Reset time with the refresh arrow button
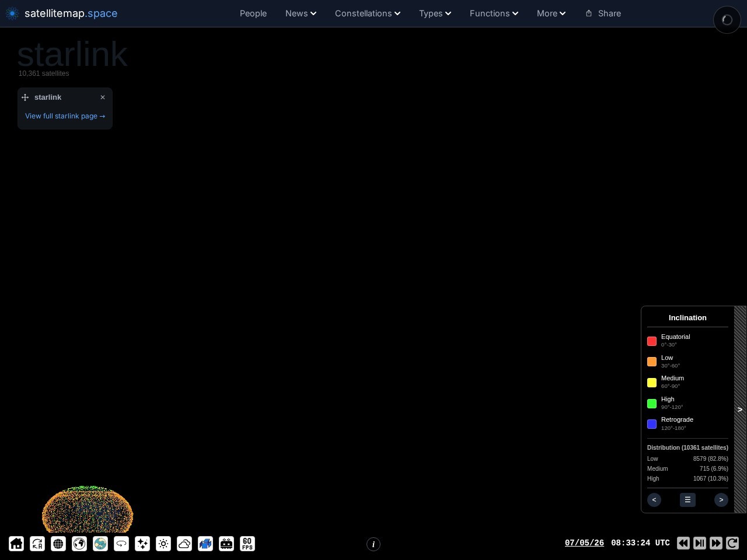Image resolution: width=747 pixels, height=560 pixels. click(732, 543)
